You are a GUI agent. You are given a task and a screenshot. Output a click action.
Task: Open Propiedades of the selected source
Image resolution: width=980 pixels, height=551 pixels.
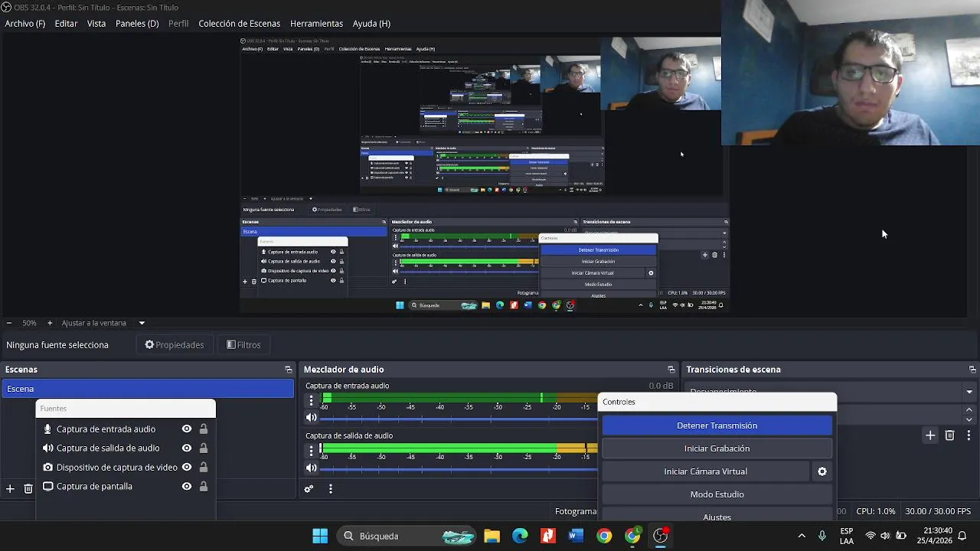[175, 345]
